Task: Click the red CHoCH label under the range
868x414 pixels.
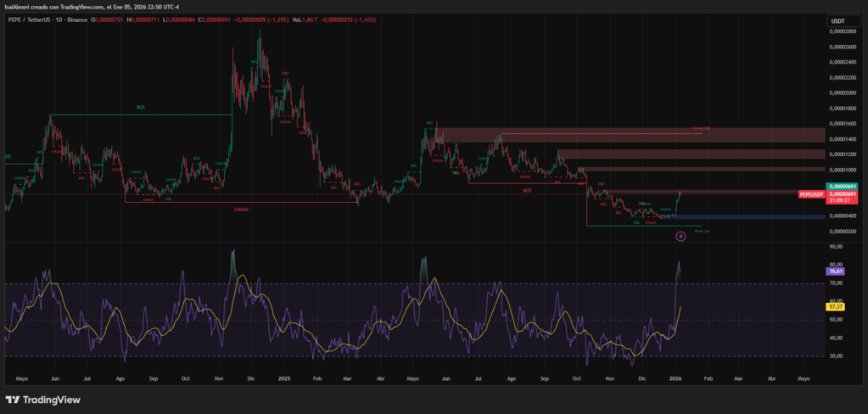Action: [240, 208]
